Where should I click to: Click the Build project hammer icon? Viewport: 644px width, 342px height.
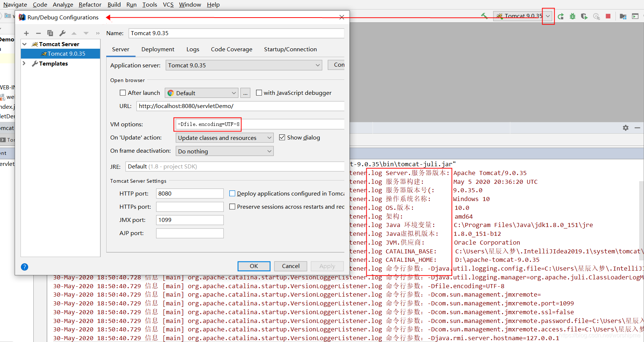[484, 16]
